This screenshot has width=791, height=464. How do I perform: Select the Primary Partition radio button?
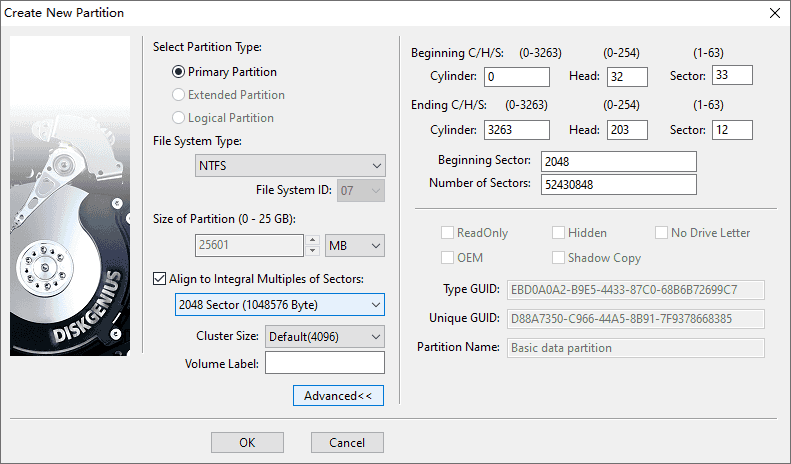(179, 72)
